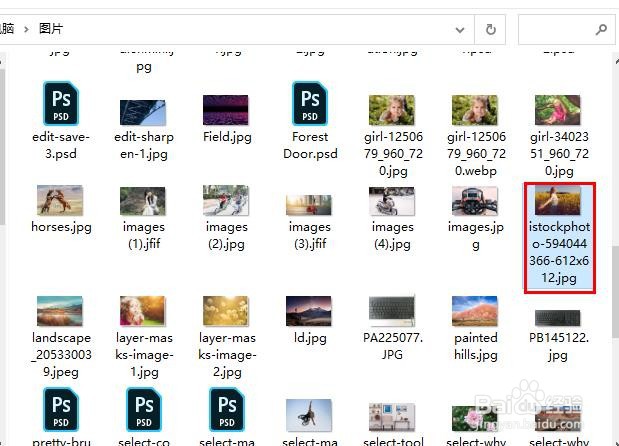Select the images (1).jfif thumbnail
The image size is (619, 446).
[143, 201]
